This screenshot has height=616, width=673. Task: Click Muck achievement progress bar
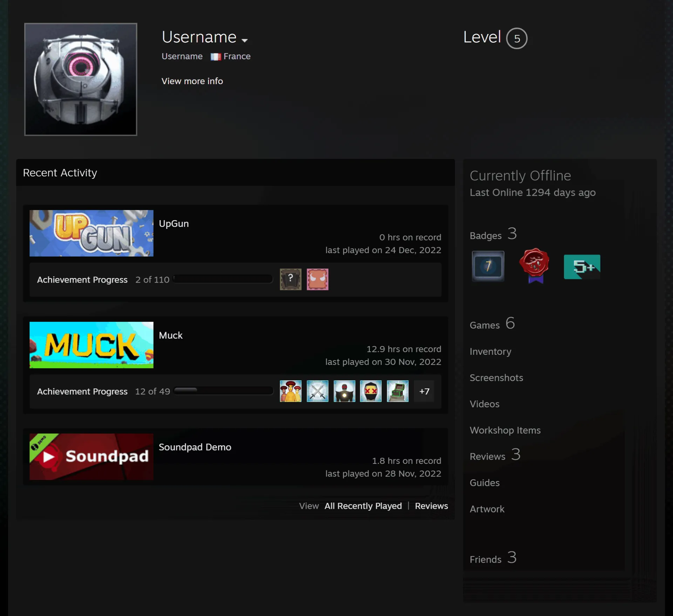coord(223,391)
